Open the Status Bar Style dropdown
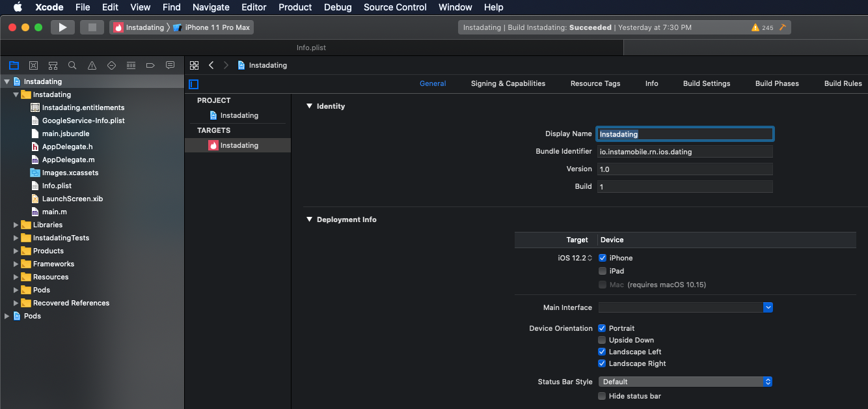This screenshot has width=868, height=409. [x=685, y=382]
